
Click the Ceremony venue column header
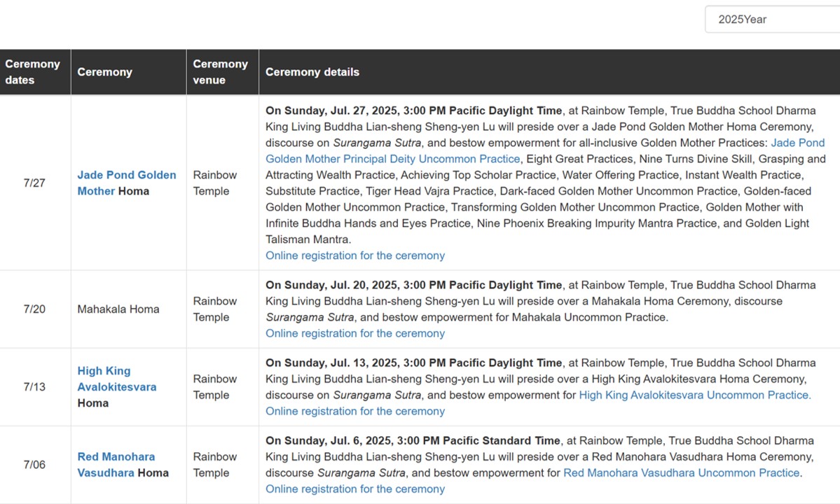(x=222, y=72)
